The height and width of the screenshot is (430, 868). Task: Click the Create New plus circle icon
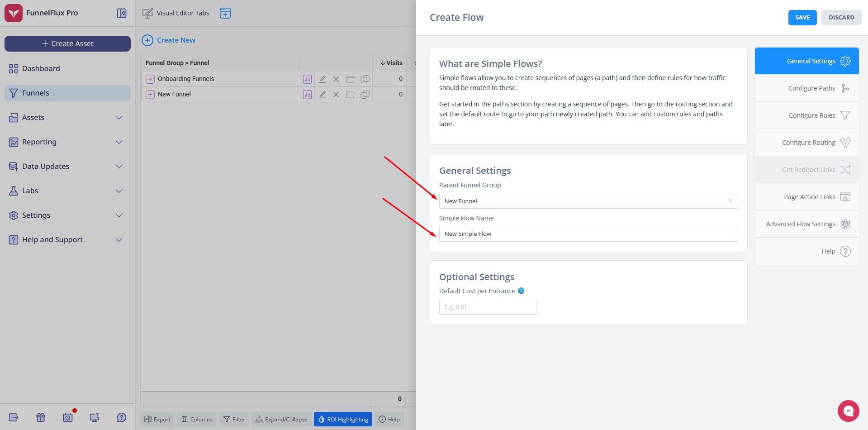coord(147,40)
